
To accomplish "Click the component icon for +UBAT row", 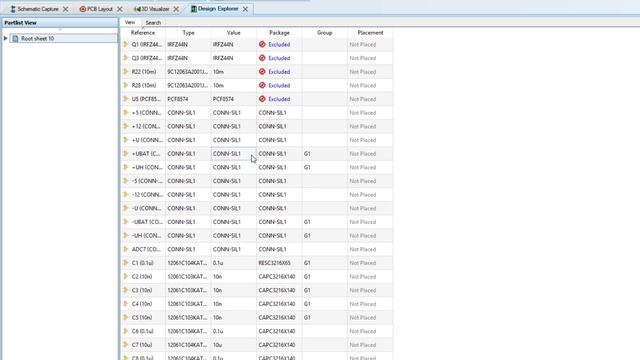I will [x=126, y=153].
